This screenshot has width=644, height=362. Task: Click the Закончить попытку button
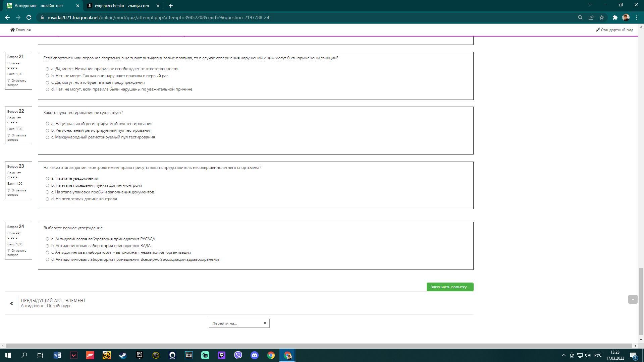(449, 287)
